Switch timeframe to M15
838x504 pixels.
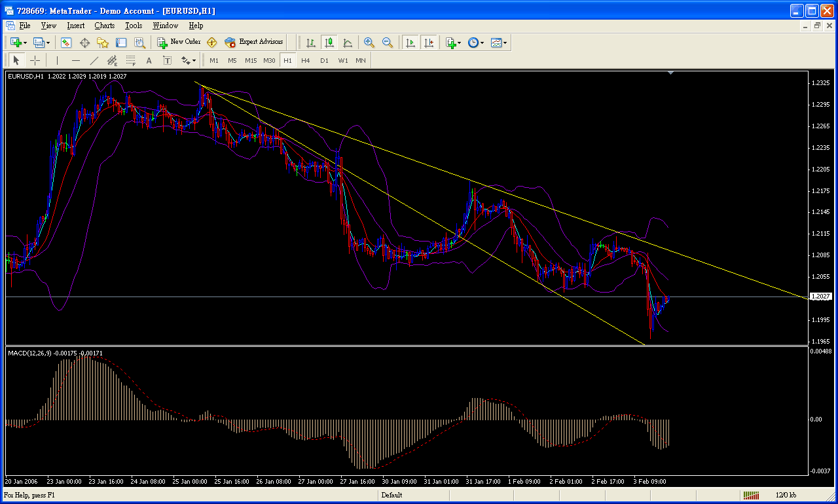point(251,61)
